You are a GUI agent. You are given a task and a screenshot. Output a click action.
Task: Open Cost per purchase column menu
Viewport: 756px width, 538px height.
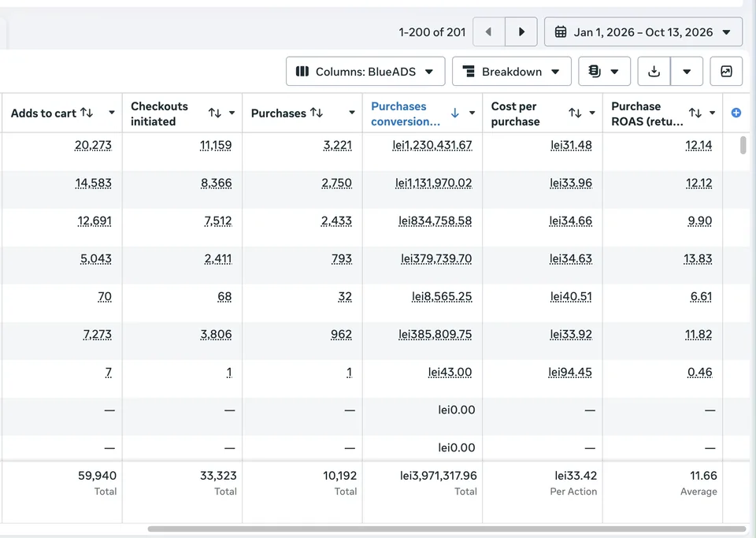(592, 113)
